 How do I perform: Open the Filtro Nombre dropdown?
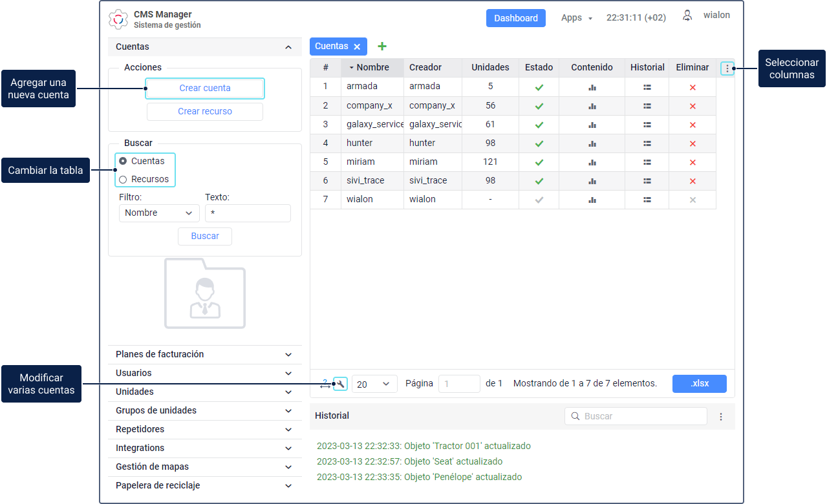(159, 213)
